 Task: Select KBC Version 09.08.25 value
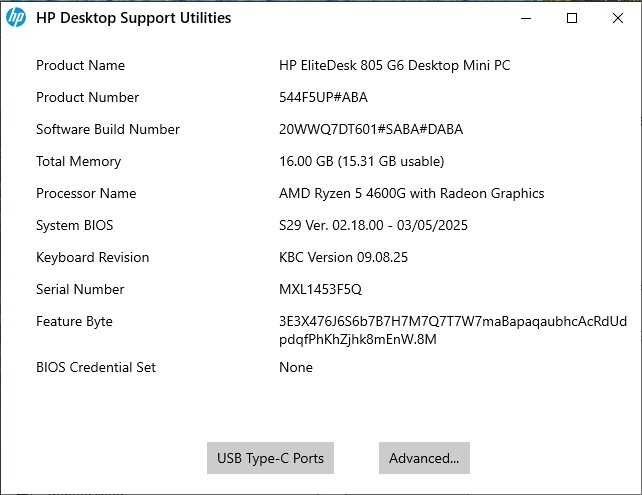[x=344, y=257]
